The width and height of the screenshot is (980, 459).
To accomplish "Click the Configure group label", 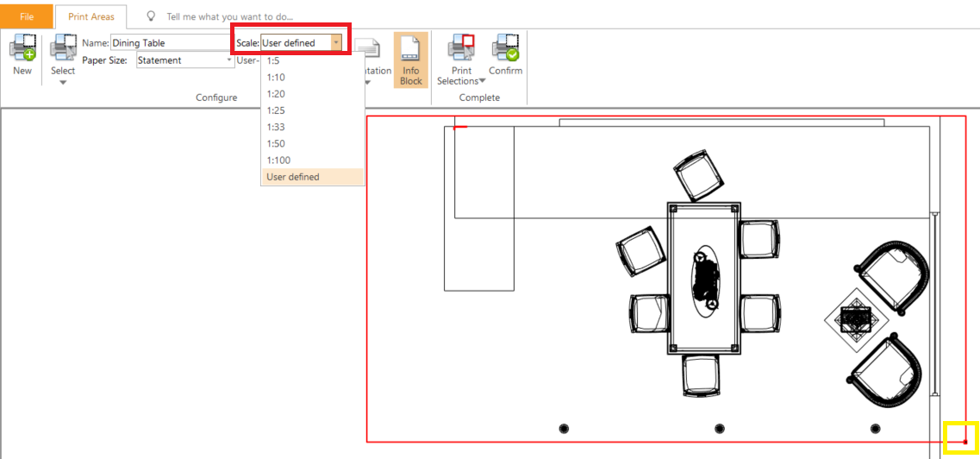I will pyautogui.click(x=216, y=97).
